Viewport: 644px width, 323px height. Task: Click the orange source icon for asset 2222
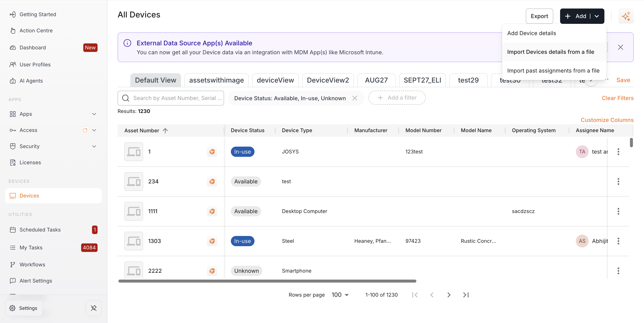pos(212,271)
